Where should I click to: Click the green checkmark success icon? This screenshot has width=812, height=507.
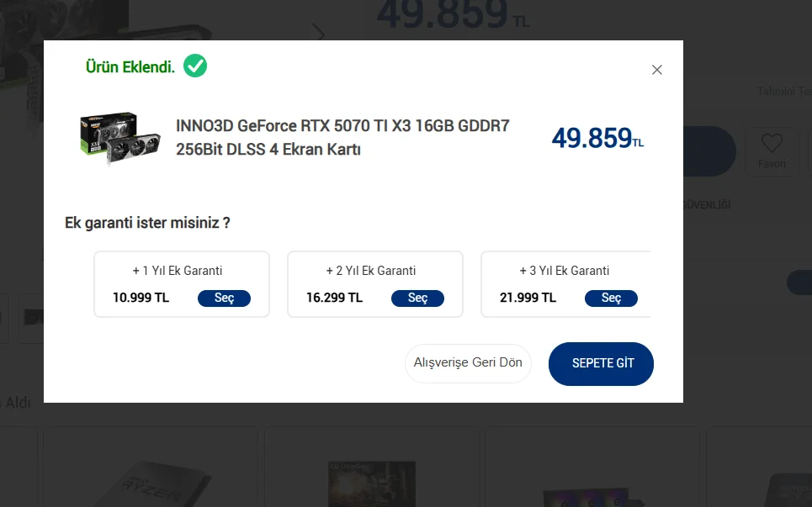(195, 66)
